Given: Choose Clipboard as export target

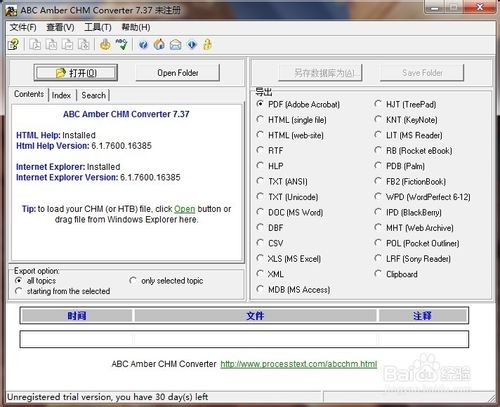Looking at the screenshot, I should [396, 274].
